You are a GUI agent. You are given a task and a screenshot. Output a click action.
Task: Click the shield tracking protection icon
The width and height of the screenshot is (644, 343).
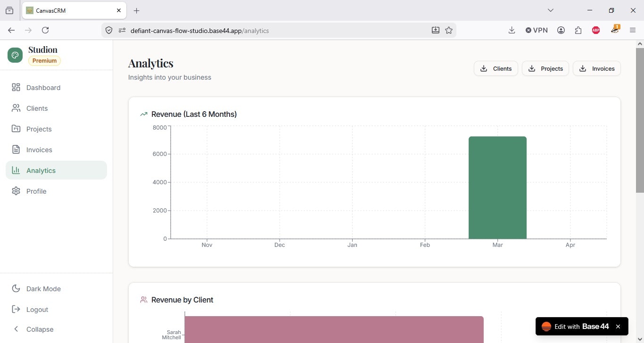click(109, 30)
